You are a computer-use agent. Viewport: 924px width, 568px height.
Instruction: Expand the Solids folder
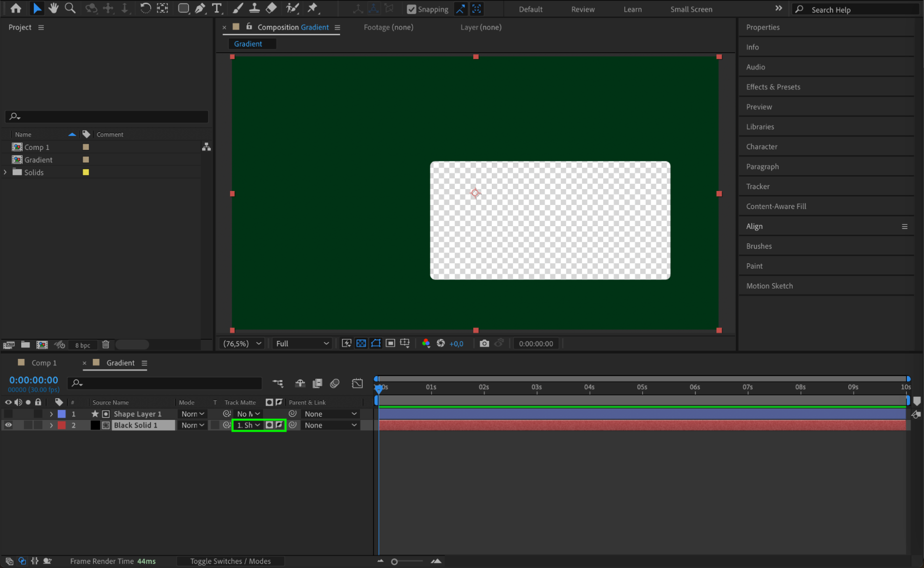(x=5, y=172)
